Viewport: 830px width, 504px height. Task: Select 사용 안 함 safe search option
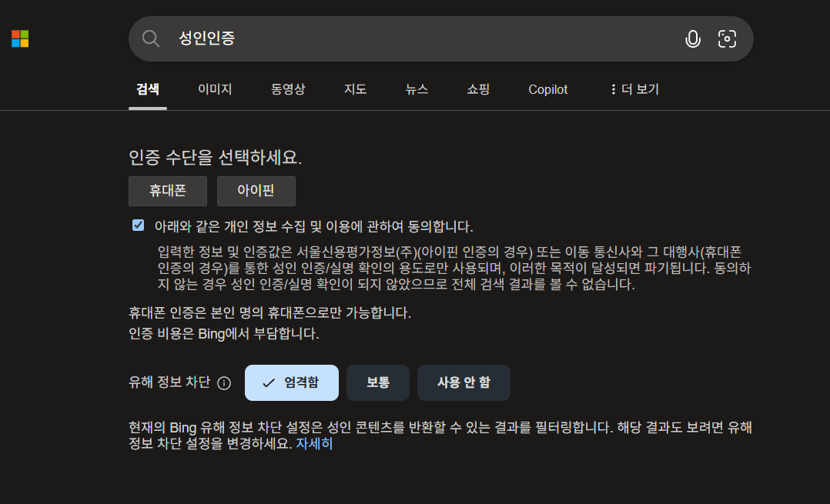(x=464, y=383)
